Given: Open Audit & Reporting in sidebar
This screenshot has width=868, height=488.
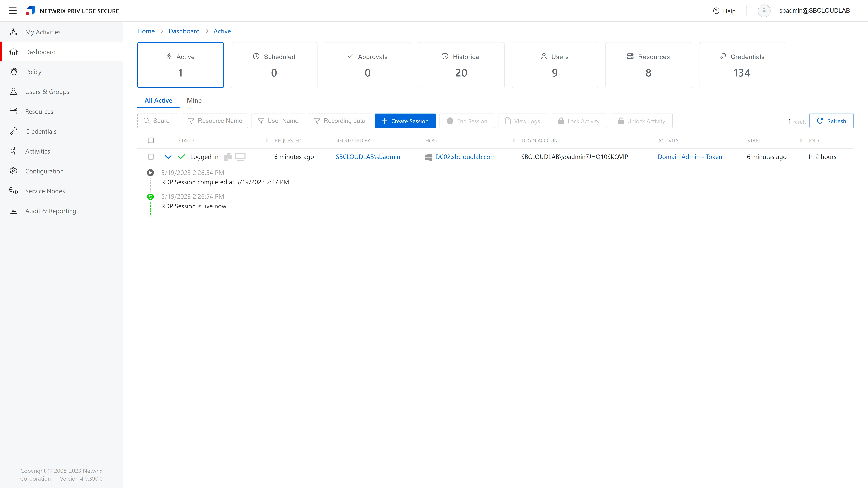Looking at the screenshot, I should coord(61,211).
